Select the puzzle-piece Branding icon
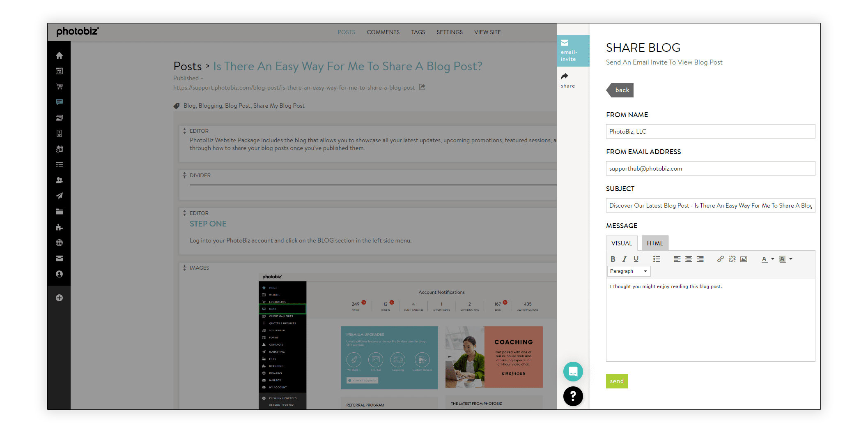This screenshot has height=432, width=868. point(59,227)
